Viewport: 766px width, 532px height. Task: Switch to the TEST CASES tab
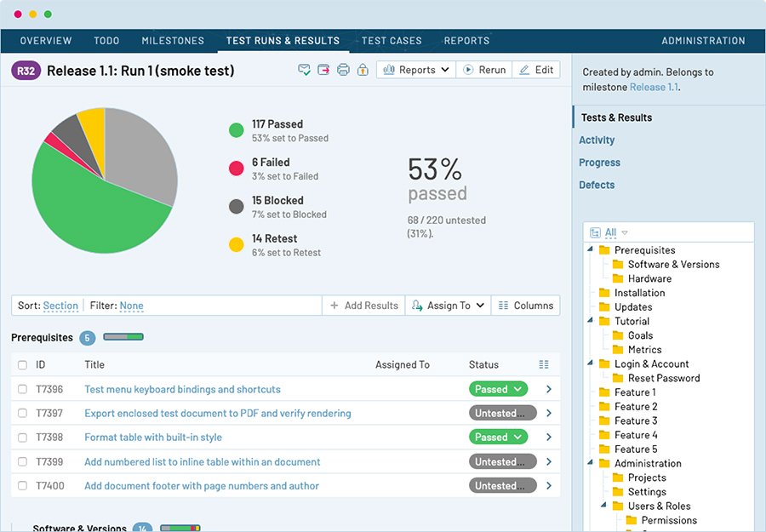392,40
